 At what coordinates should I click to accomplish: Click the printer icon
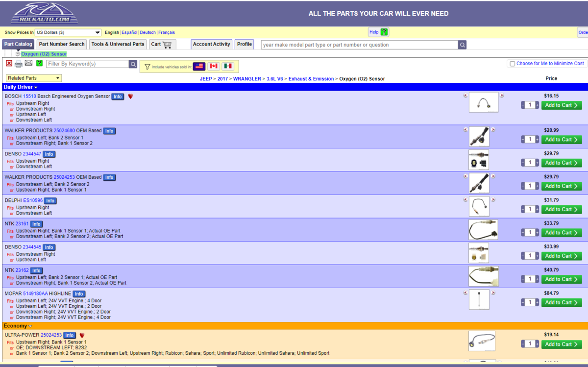point(19,64)
